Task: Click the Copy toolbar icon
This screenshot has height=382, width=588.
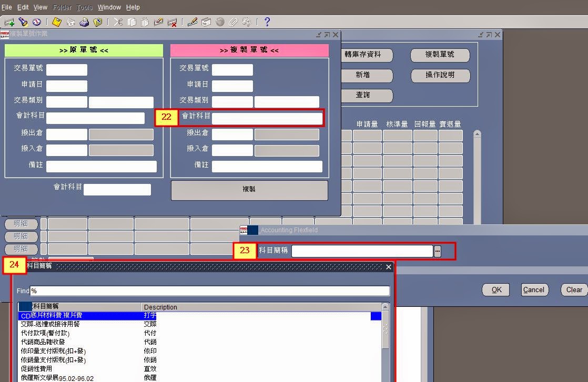Action: [x=131, y=22]
